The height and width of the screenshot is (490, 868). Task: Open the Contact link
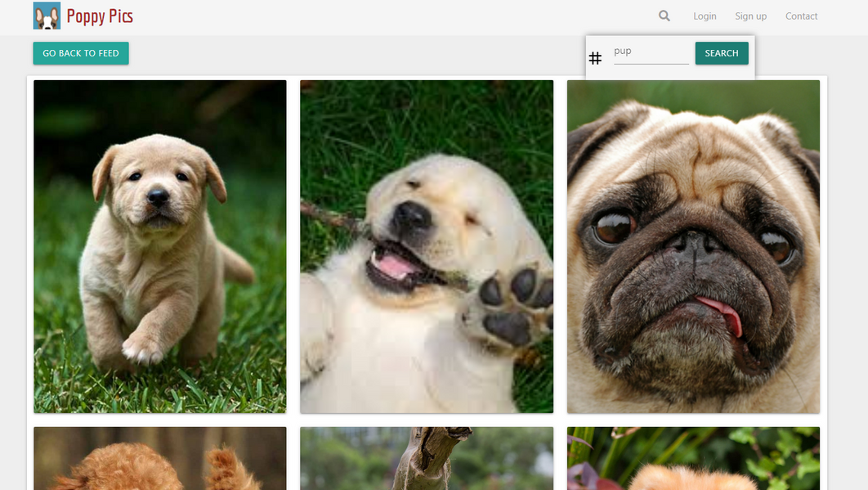click(x=801, y=16)
